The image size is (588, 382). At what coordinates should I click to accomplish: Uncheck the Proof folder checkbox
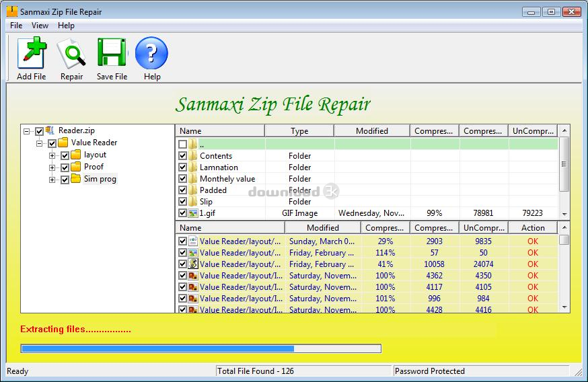pyautogui.click(x=65, y=167)
